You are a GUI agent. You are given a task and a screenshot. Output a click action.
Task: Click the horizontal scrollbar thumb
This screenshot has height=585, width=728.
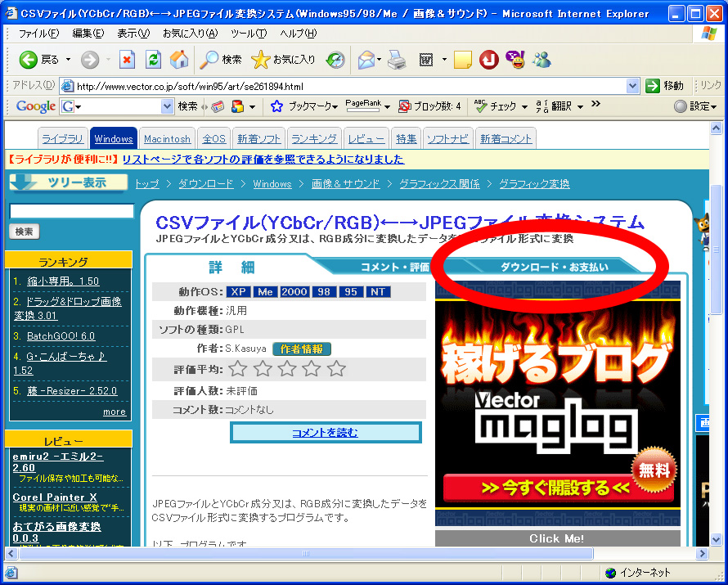point(306,553)
